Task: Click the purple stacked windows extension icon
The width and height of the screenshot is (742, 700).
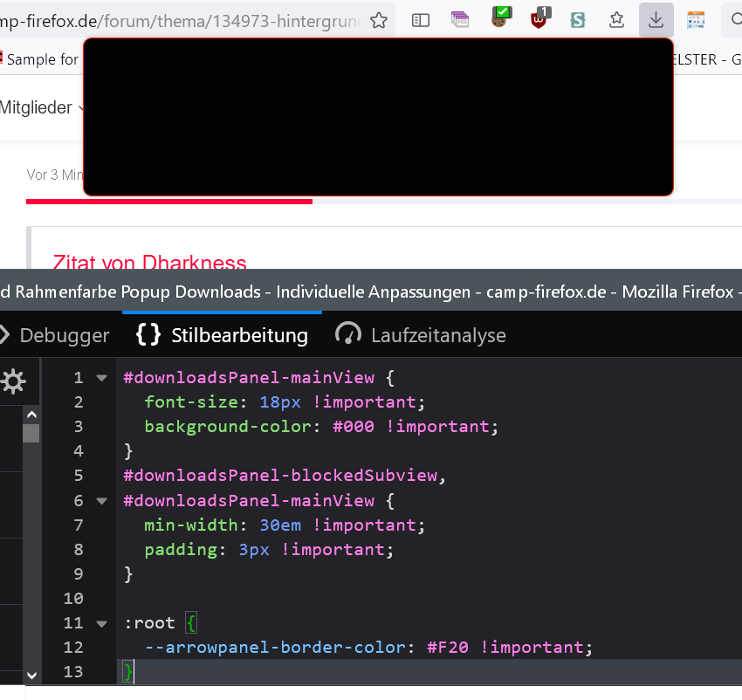Action: 460,19
